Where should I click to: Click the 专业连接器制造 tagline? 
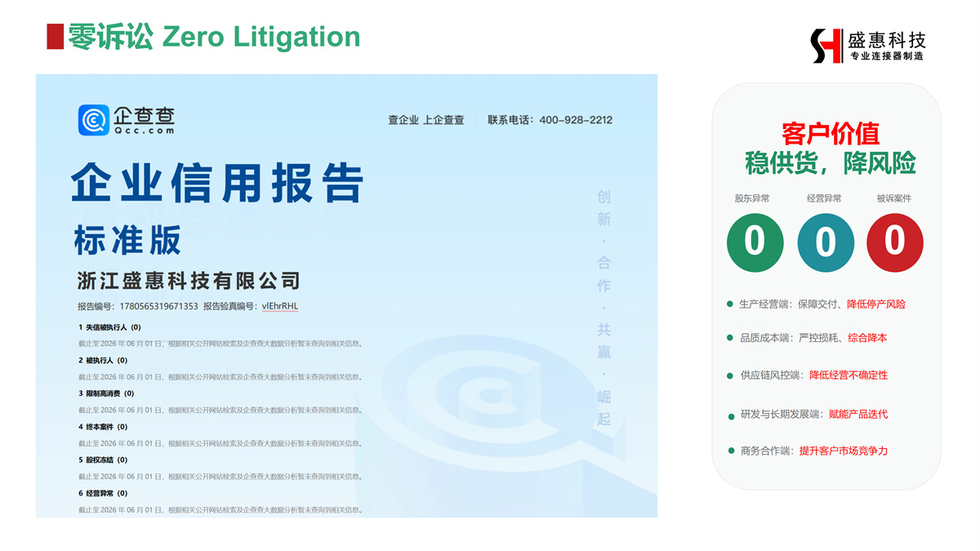click(x=888, y=57)
